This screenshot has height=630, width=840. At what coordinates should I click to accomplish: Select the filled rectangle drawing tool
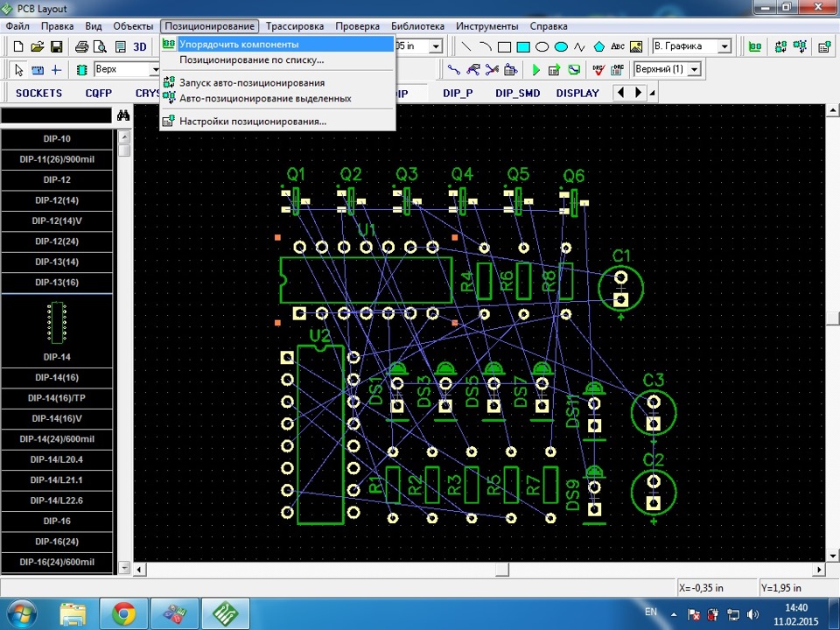pyautogui.click(x=523, y=46)
